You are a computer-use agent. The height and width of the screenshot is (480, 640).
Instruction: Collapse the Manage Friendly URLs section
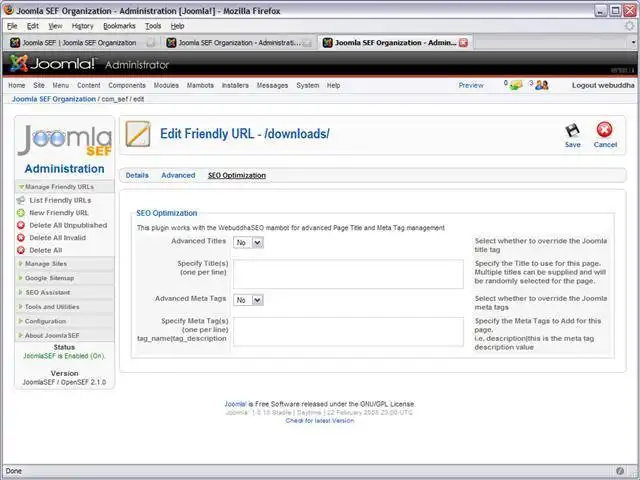point(64,187)
